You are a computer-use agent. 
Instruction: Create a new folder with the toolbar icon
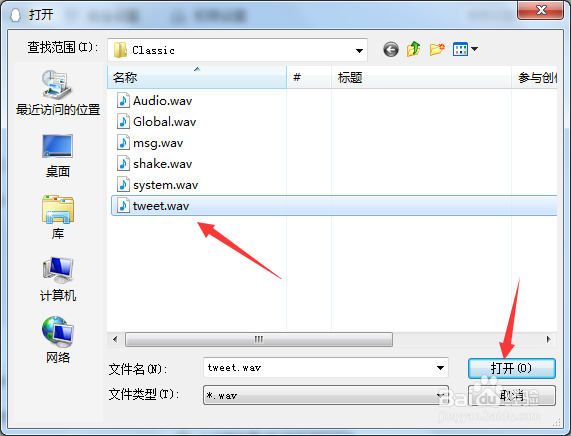click(437, 49)
